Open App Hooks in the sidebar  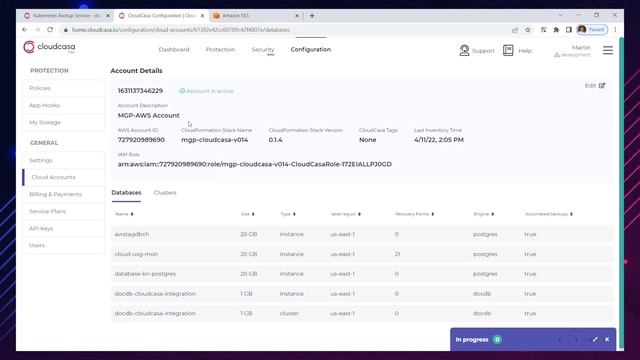(63, 105)
